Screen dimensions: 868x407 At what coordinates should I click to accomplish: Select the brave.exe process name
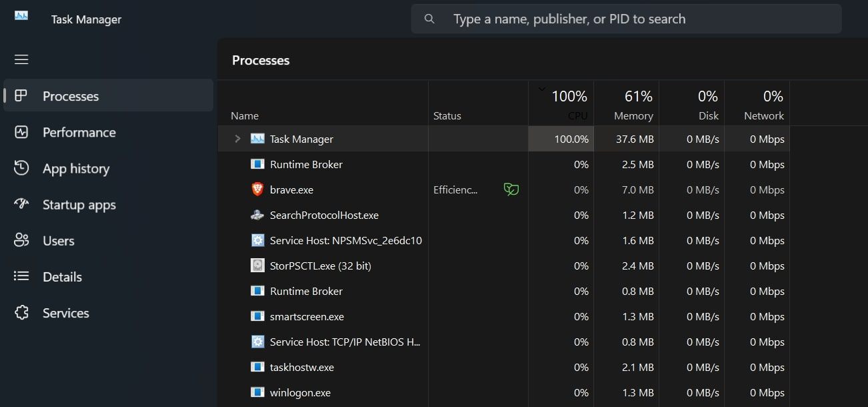pos(291,189)
